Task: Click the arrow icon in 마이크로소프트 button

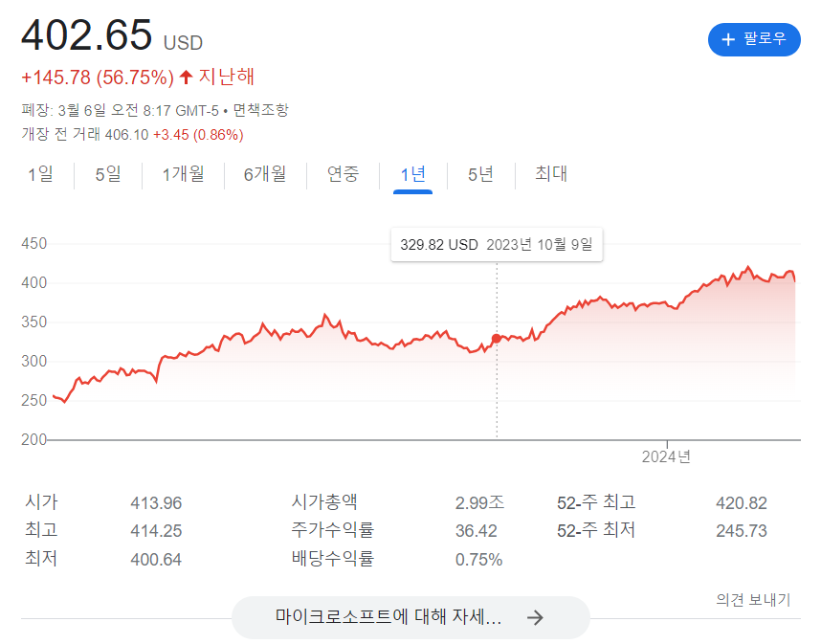Action: click(535, 617)
